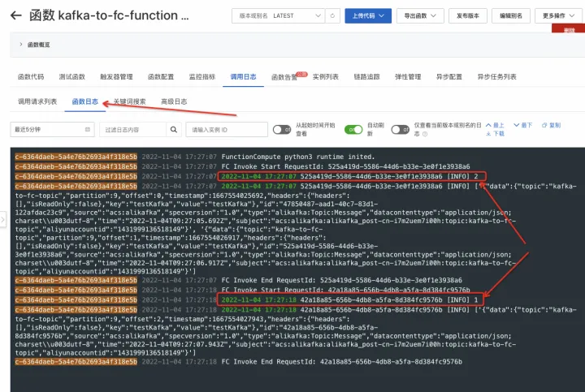The width and height of the screenshot is (585, 392).
Task: Click 'FC Invoke End RequestId: 525a419d' log line
Action: pos(341,280)
